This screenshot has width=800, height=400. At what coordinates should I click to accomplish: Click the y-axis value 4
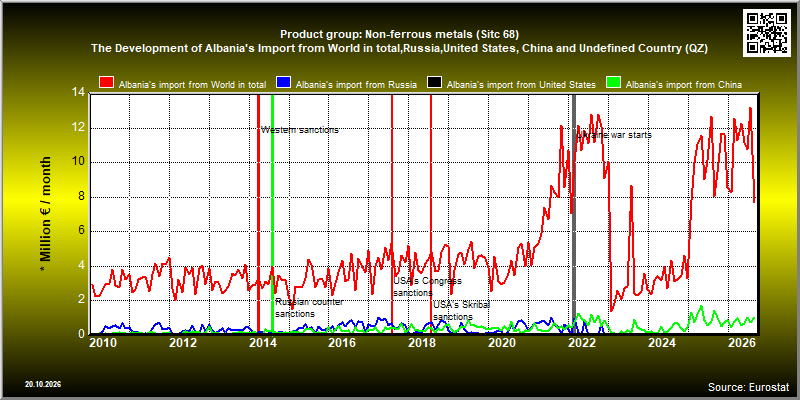pyautogui.click(x=82, y=266)
